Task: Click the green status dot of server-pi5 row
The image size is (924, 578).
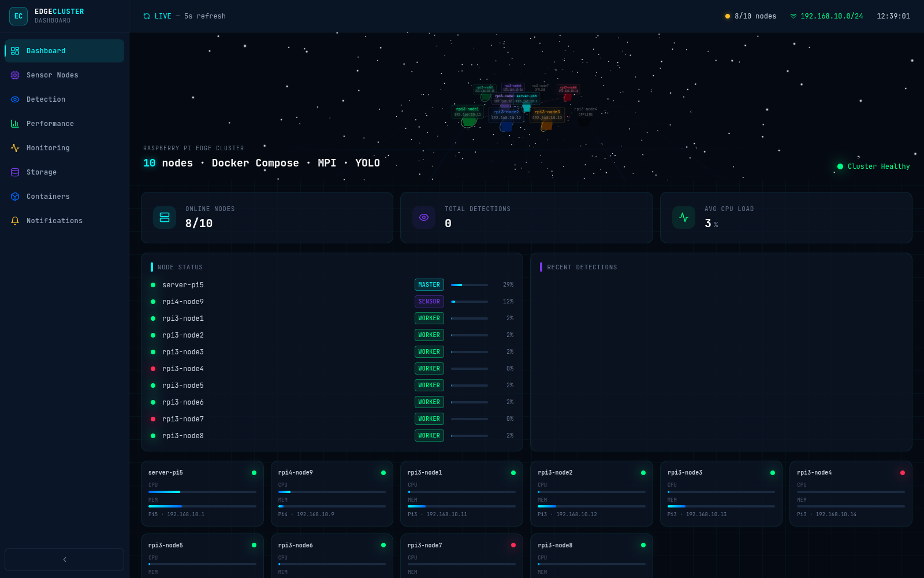Action: pos(153,285)
